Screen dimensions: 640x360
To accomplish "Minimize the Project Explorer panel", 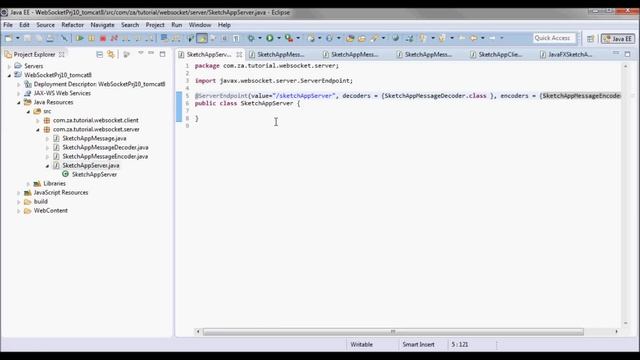I will point(151,53).
